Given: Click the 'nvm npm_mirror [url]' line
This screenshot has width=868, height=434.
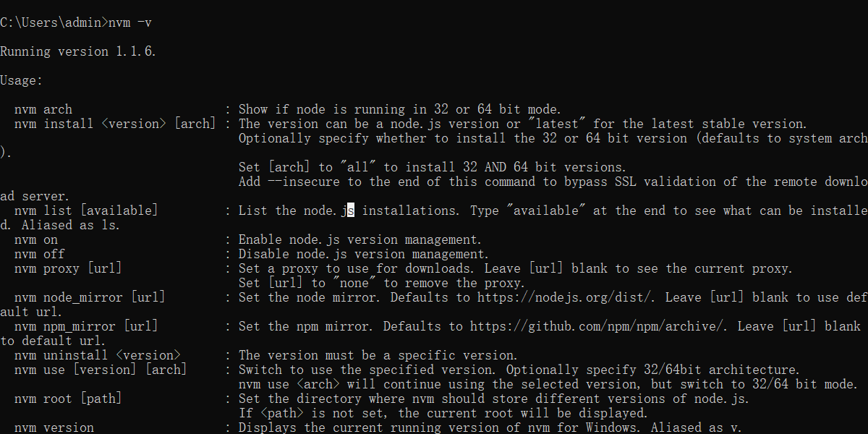Looking at the screenshot, I should tap(87, 325).
